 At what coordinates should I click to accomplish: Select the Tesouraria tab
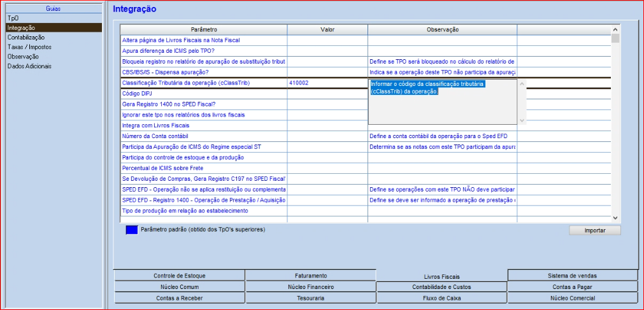pyautogui.click(x=311, y=298)
